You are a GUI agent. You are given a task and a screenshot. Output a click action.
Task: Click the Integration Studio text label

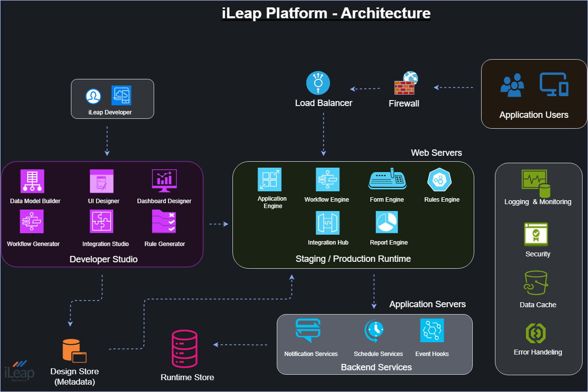[105, 244]
